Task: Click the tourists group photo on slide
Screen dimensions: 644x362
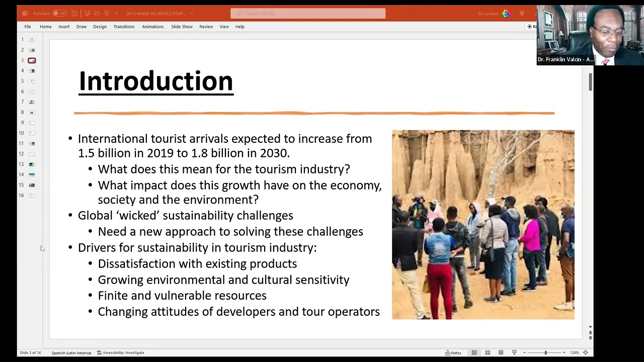Action: (x=483, y=225)
